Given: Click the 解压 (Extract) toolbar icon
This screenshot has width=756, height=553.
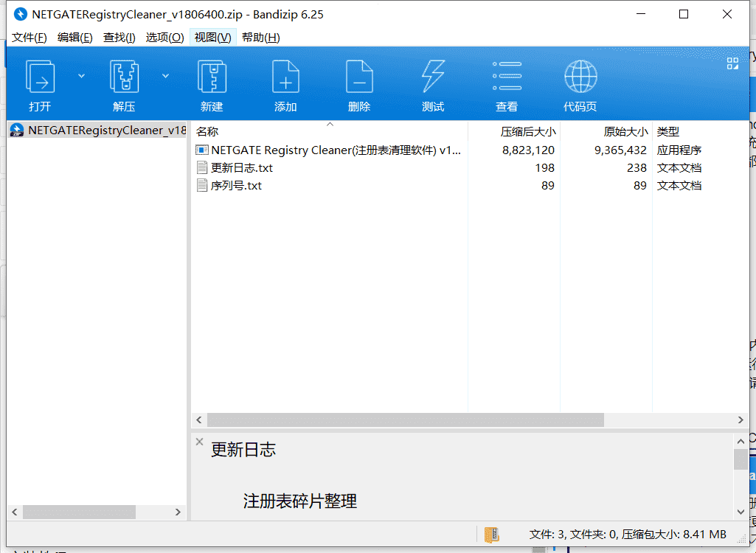Looking at the screenshot, I should click(x=125, y=76).
